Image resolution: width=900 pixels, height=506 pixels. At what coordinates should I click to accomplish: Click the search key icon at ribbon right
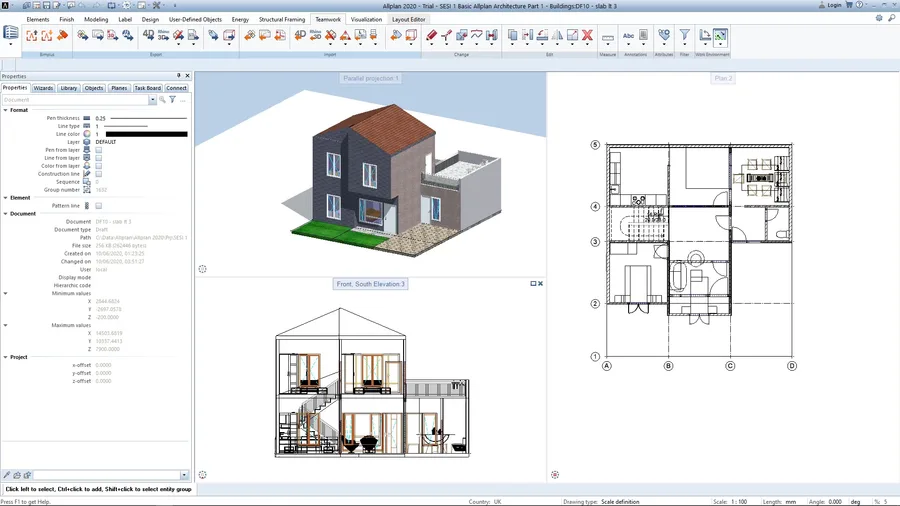[891, 18]
